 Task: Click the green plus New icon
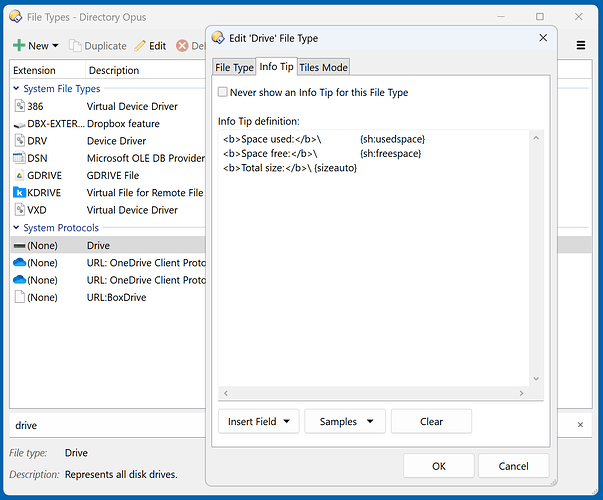pos(19,45)
